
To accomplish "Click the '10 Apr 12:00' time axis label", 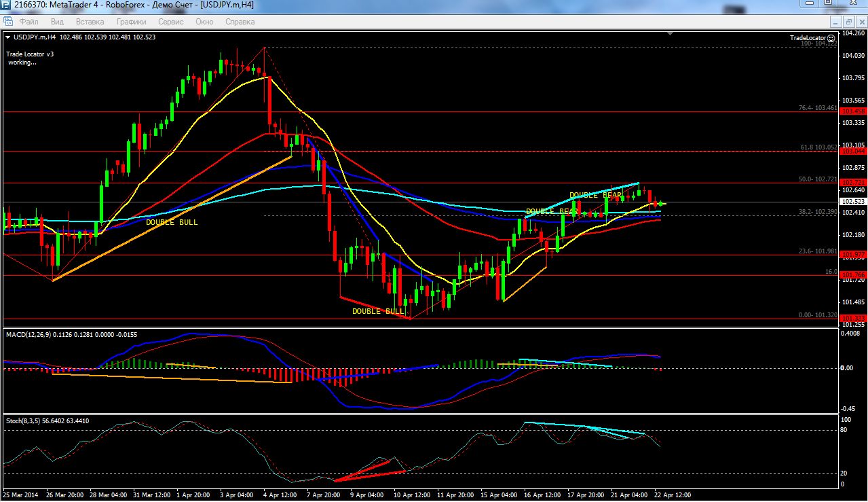I will click(x=411, y=495).
